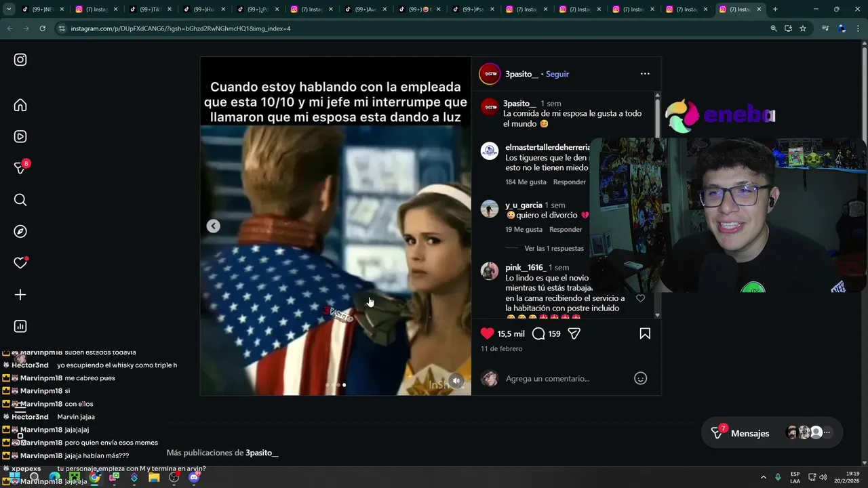Screen dimensions: 868x488
Task: Show hidden system tray icons
Action: point(763,477)
